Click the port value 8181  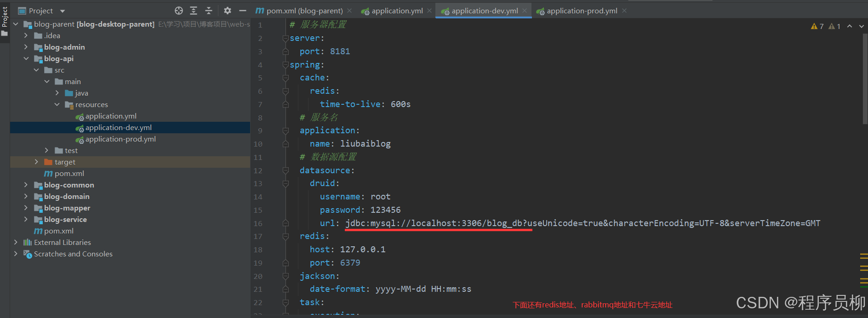(x=340, y=51)
